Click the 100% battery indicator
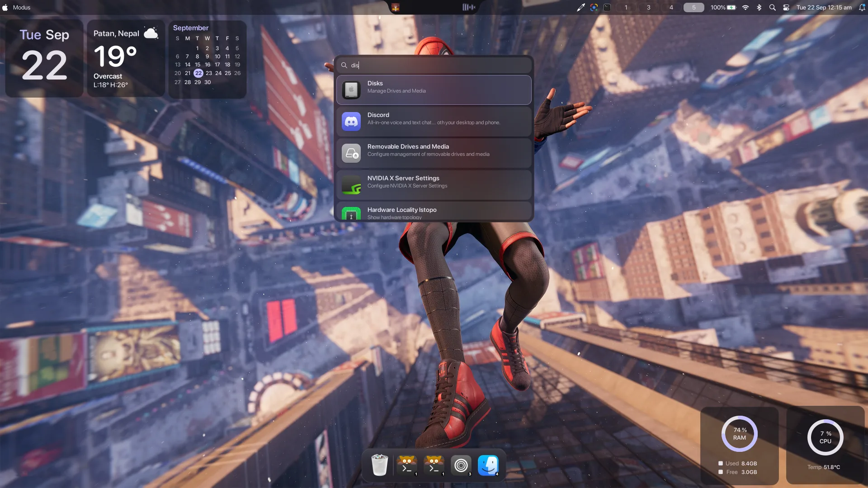The height and width of the screenshot is (488, 868). click(723, 7)
